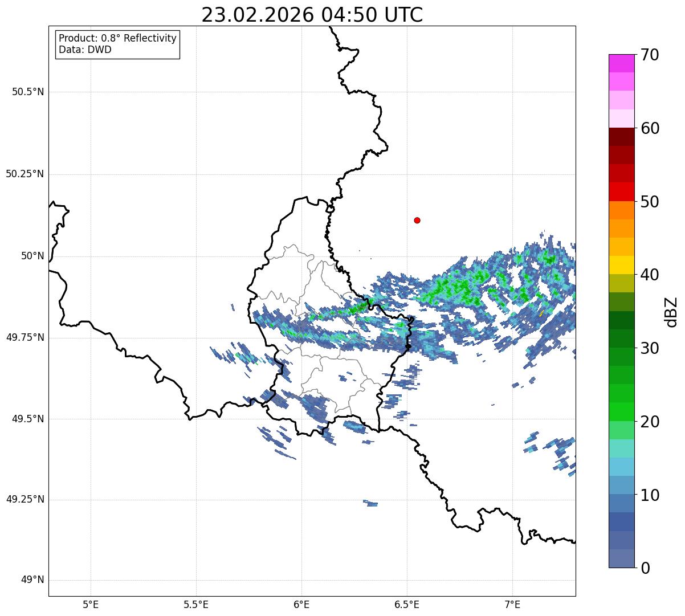Click the colorbar tick label 20

(650, 422)
